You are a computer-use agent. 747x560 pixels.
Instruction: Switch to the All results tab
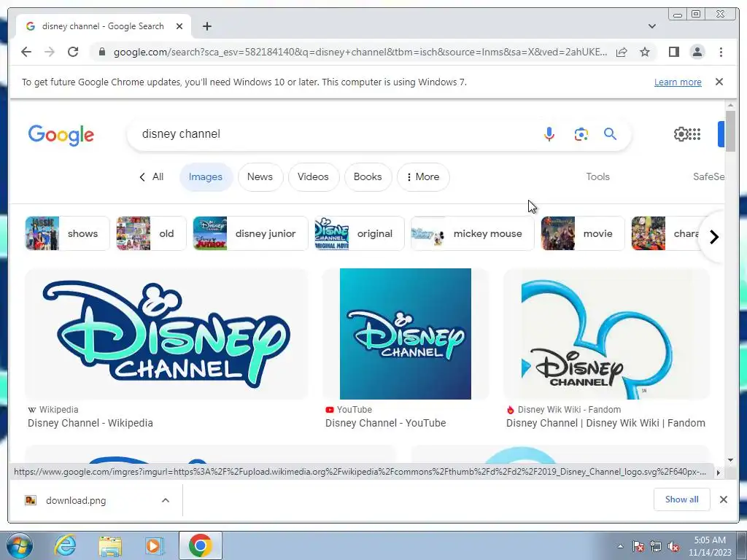pos(152,176)
